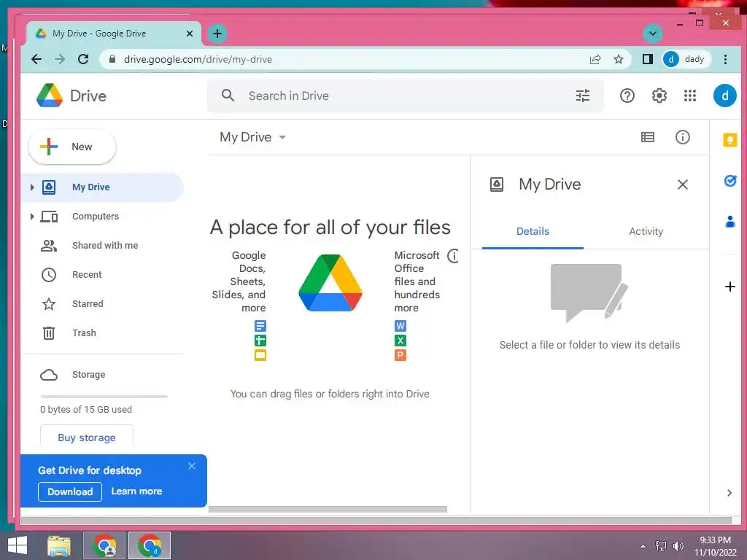747x560 pixels.
Task: Click the Google Slides icon
Action: 260,355
